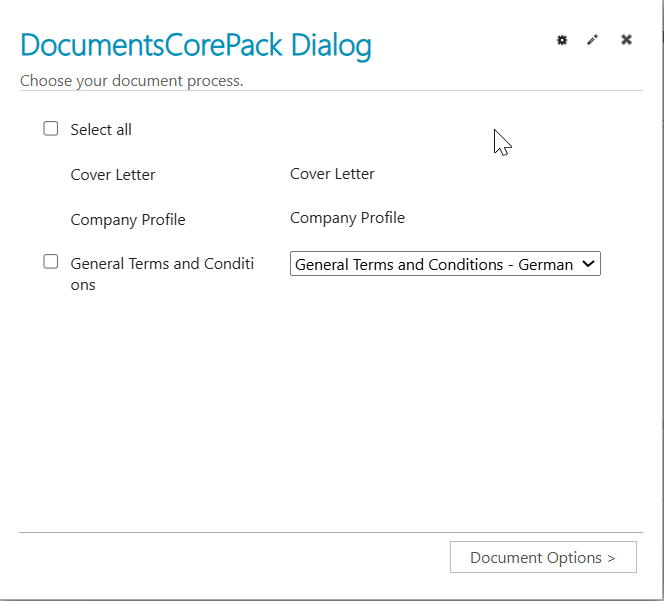Enable the General Terms and Conditions checkbox
Image resolution: width=664 pixels, height=601 pixels.
pyautogui.click(x=51, y=262)
